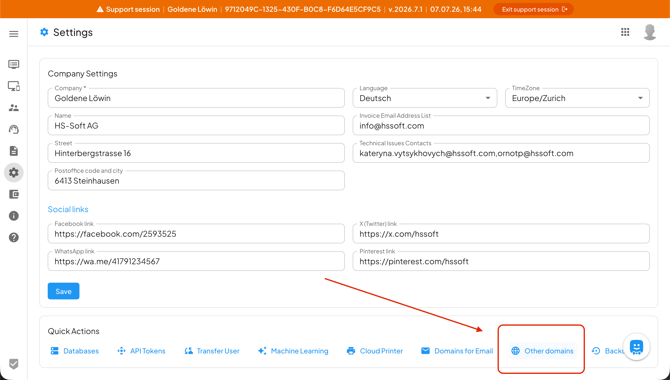
Task: Expand the Language dropdown
Action: point(425,98)
